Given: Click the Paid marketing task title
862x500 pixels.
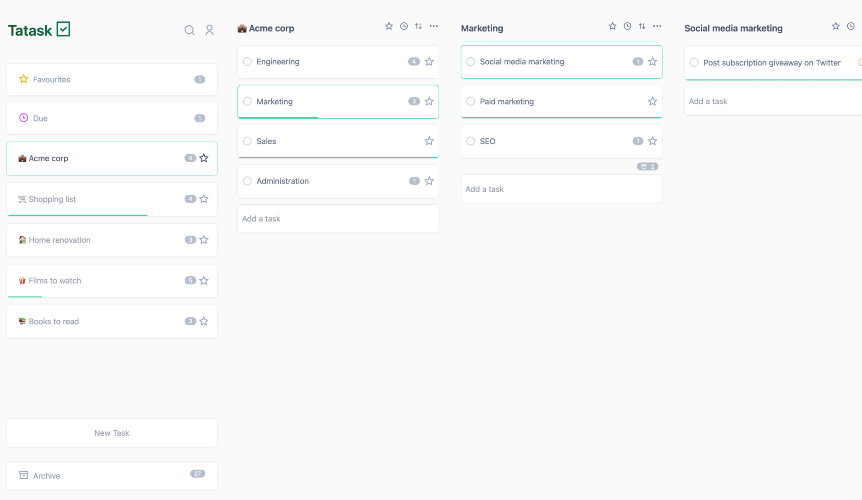Looking at the screenshot, I should pyautogui.click(x=507, y=102).
